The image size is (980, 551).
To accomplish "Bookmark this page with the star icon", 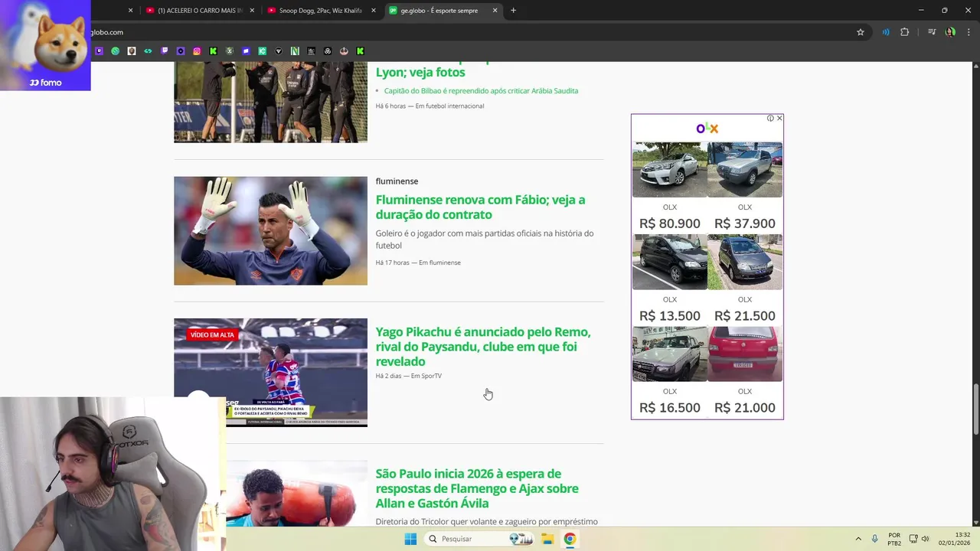I will (x=861, y=32).
